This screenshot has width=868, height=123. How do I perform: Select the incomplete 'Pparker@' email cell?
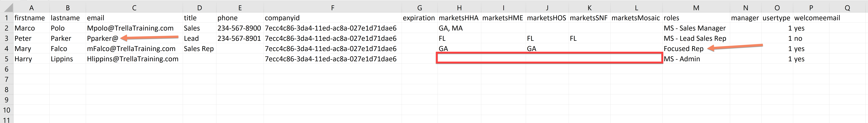click(x=134, y=38)
